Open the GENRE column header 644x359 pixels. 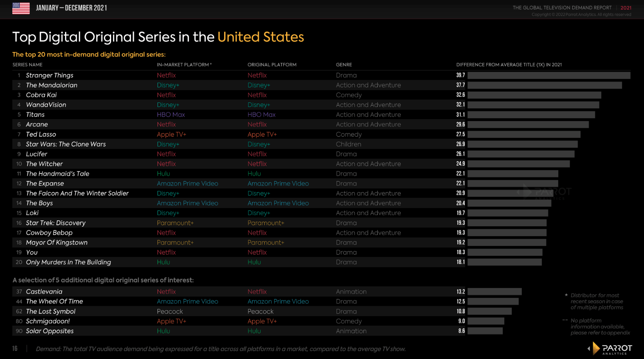[x=344, y=64]
